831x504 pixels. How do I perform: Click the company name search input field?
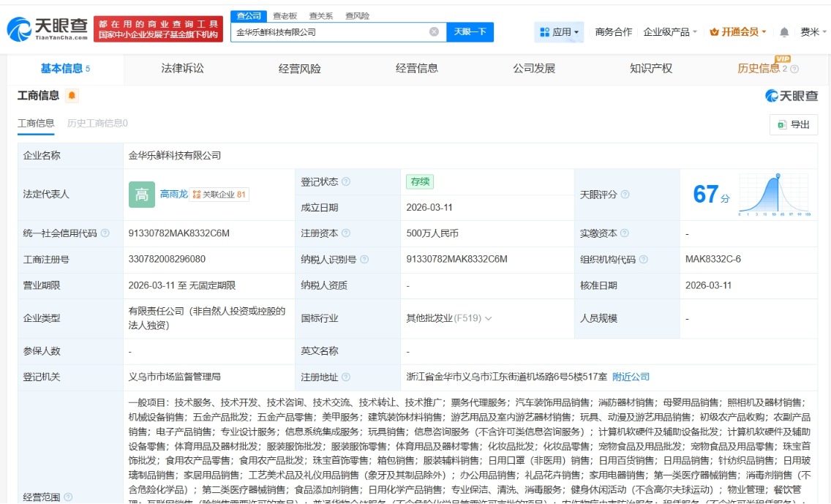tap(329, 32)
